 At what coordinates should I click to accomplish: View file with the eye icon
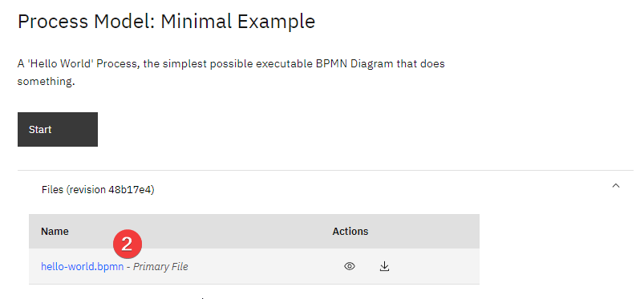[x=350, y=267]
